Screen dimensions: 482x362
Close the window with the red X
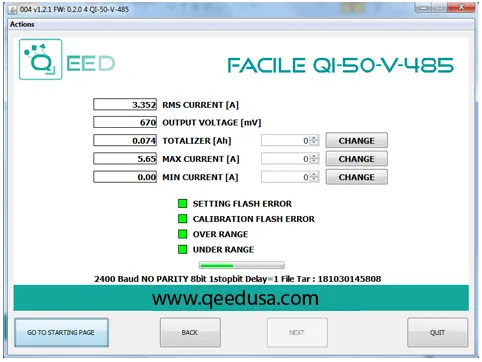[x=461, y=7]
